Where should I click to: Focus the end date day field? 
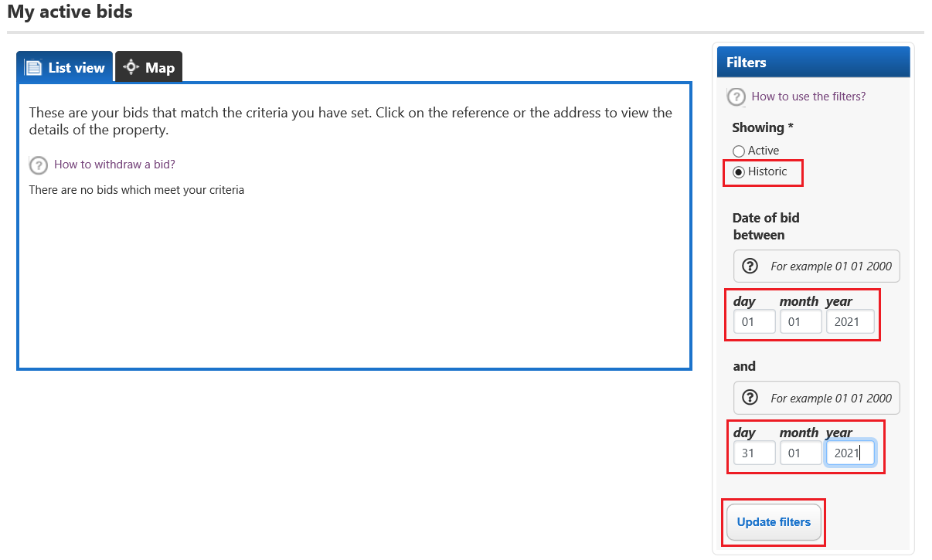754,453
